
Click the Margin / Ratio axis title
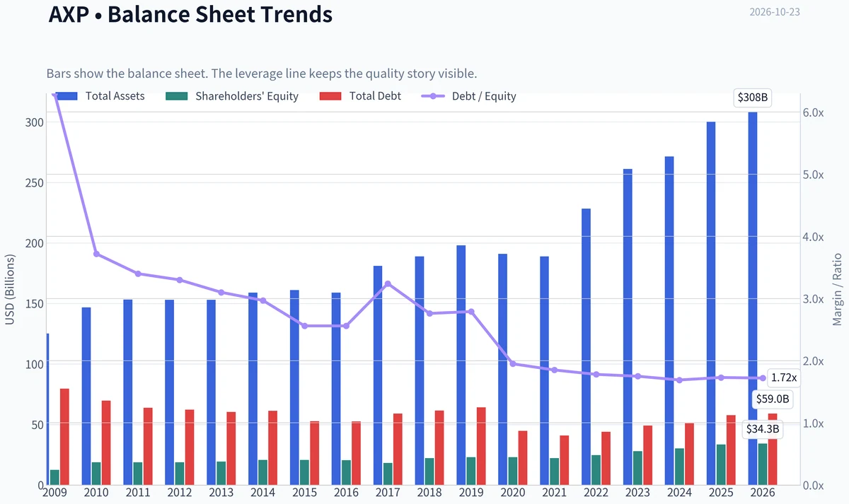(x=838, y=288)
